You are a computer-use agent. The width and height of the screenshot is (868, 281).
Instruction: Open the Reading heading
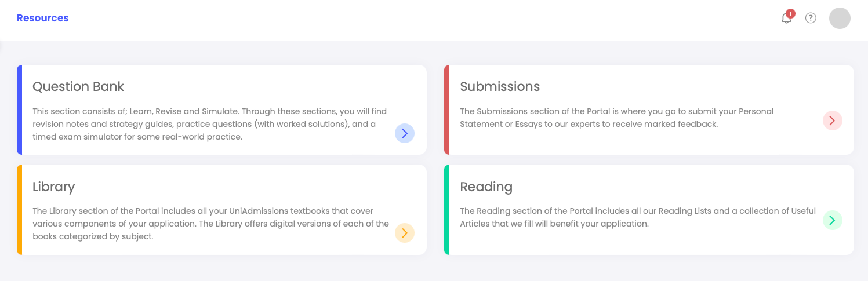click(x=486, y=187)
